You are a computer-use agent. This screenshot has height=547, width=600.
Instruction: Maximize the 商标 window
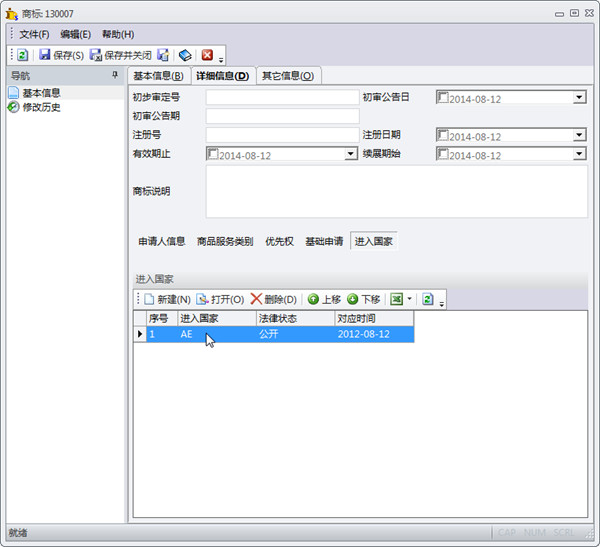574,13
